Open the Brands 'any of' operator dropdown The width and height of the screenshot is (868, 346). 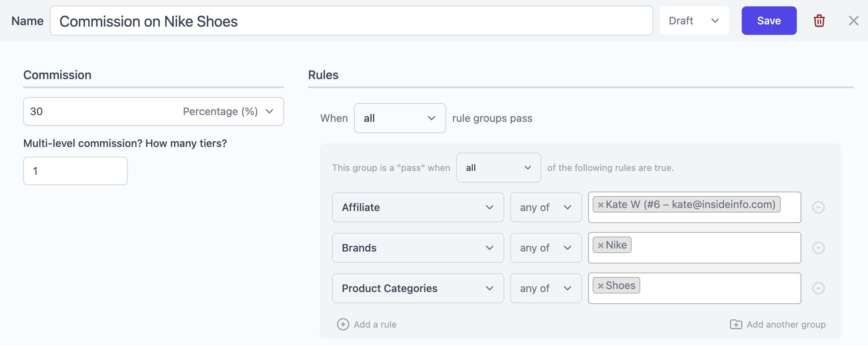(x=545, y=248)
